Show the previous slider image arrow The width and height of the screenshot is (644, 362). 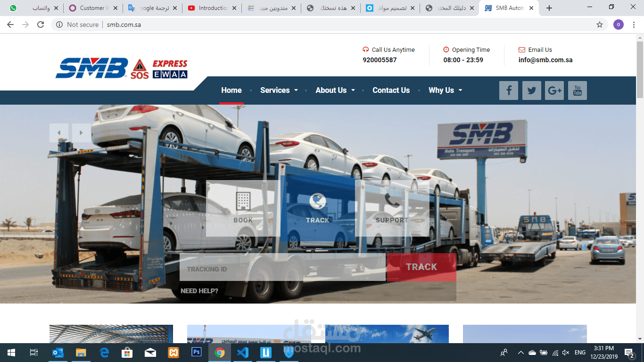click(59, 133)
